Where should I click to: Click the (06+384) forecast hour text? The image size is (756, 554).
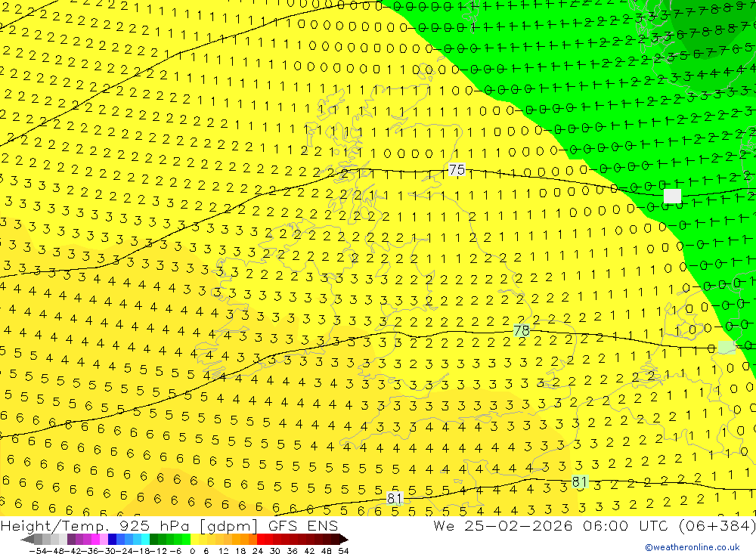(x=717, y=526)
